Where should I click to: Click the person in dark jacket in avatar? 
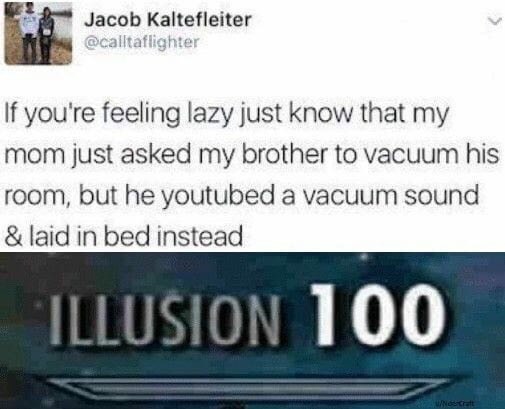point(46,35)
